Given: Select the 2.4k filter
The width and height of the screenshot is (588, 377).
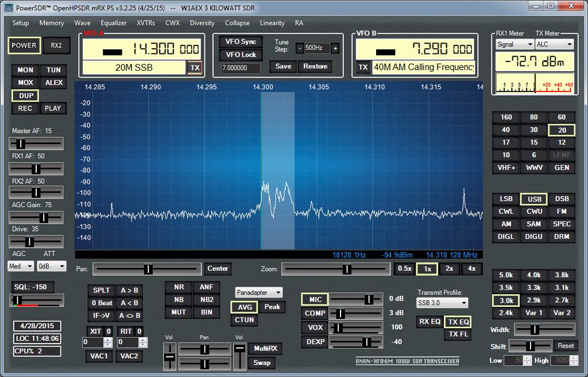Looking at the screenshot, I should click(x=506, y=313).
